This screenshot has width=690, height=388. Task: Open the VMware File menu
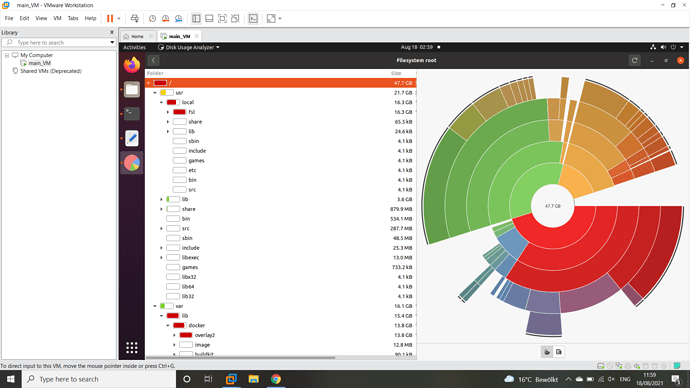coord(9,18)
